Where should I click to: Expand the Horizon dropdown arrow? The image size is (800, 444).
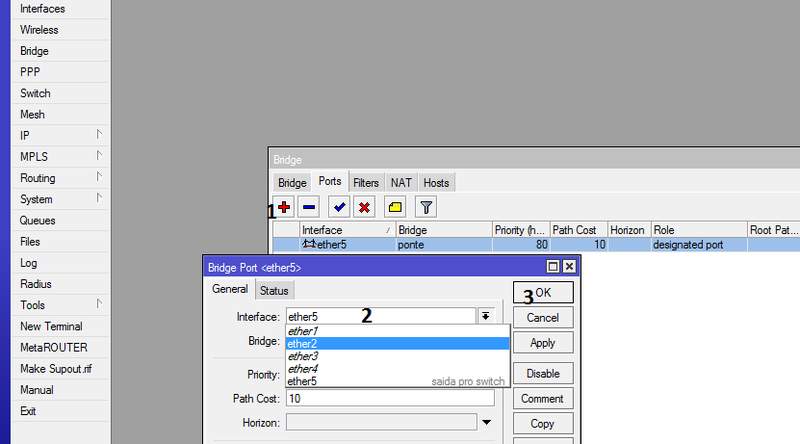pyautogui.click(x=487, y=423)
